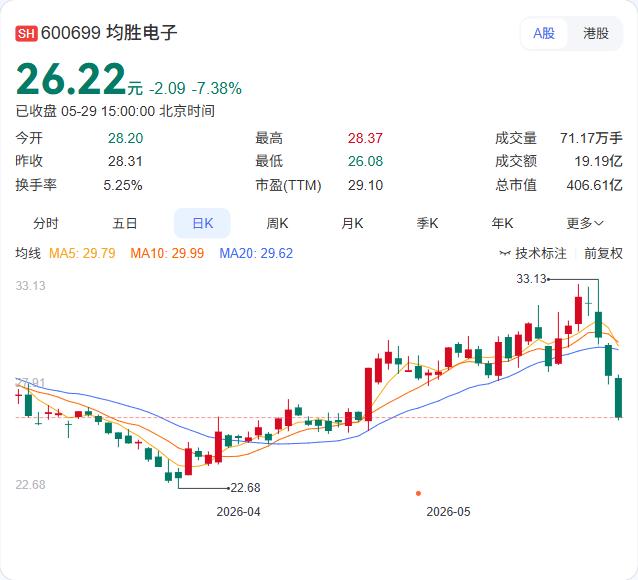This screenshot has width=638, height=580.
Task: Click the MA10: 29.99 indicator label
Action: pos(167,253)
